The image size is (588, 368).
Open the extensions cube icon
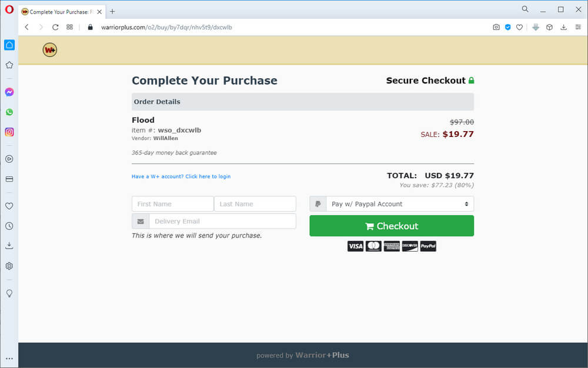[549, 27]
